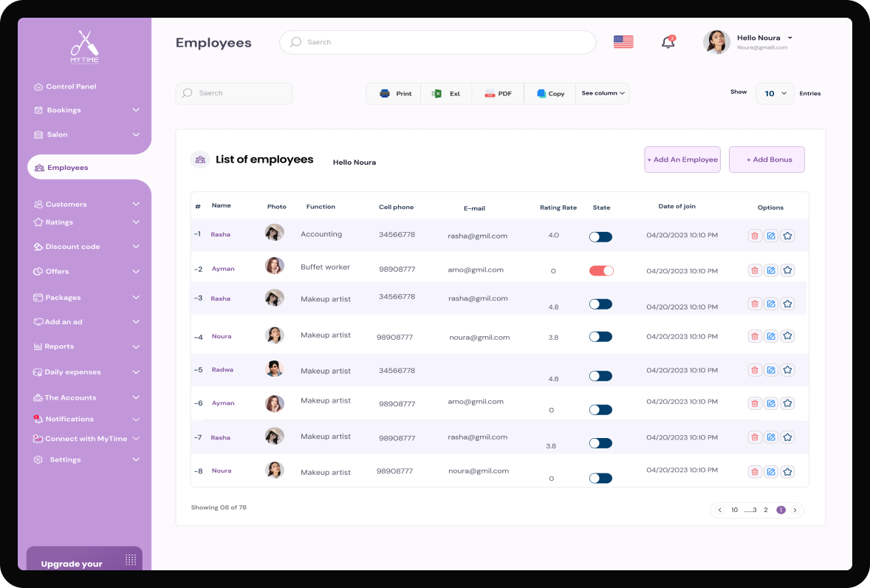Edit employee Ayman in row 2
Screen dimensions: 870x588
[771, 270]
